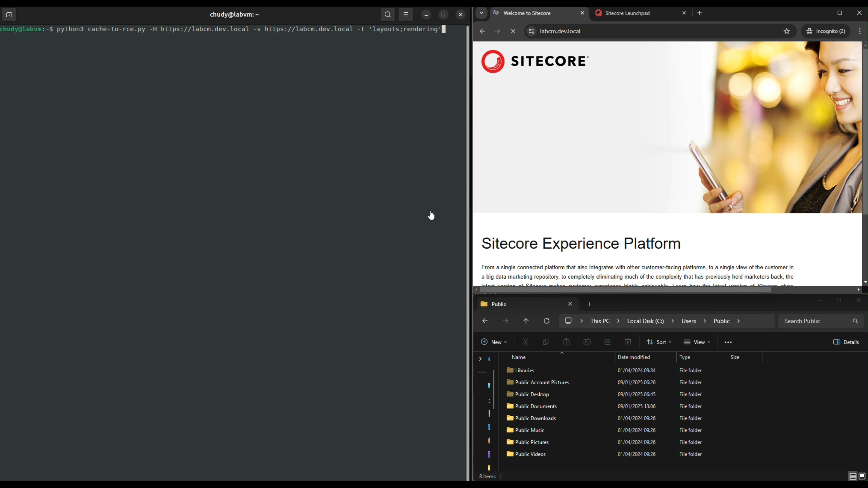
Task: Select the Public Downloads folder
Action: 531,418
